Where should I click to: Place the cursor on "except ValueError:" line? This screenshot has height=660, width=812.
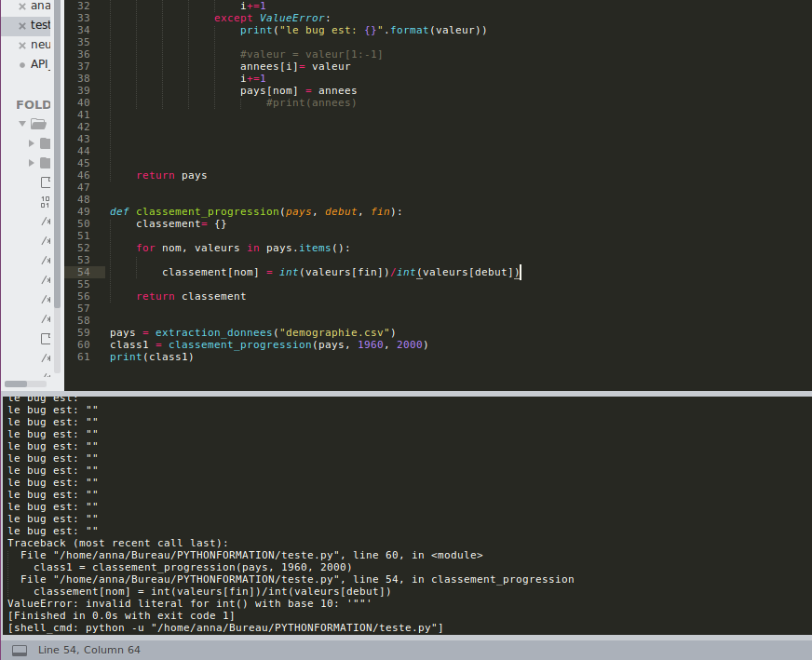coord(273,18)
